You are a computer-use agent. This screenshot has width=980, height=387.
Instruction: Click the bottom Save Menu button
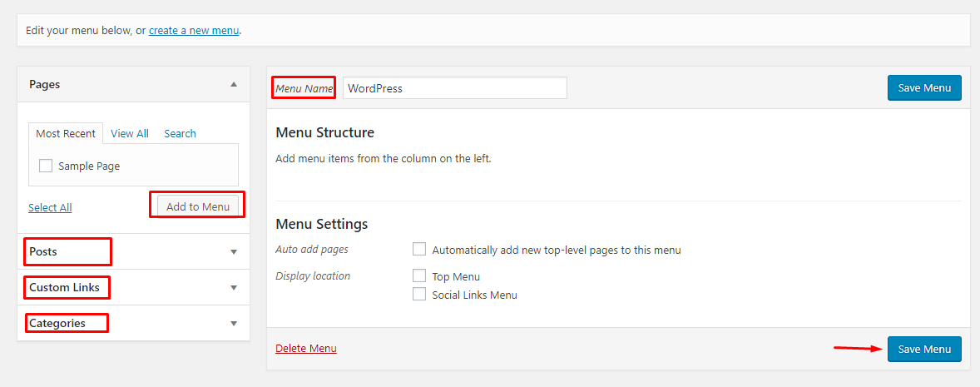pyautogui.click(x=924, y=349)
